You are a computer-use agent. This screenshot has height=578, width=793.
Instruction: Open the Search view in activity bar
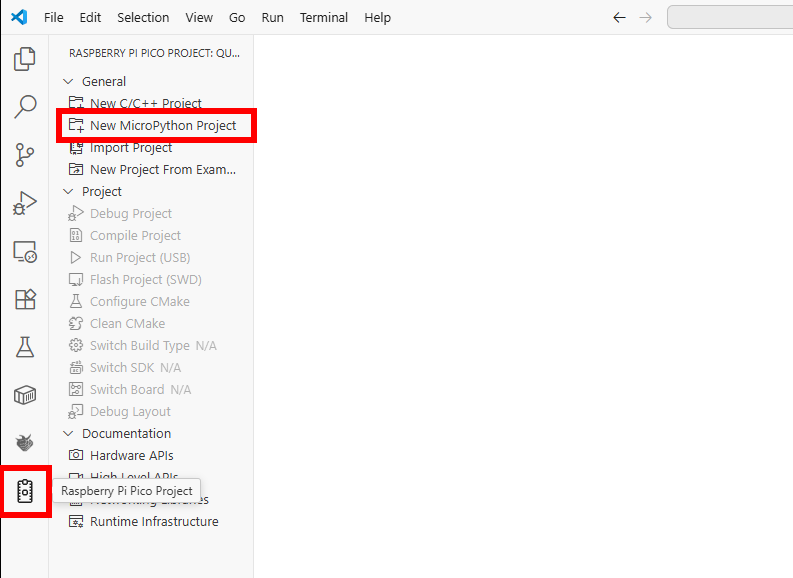[24, 107]
